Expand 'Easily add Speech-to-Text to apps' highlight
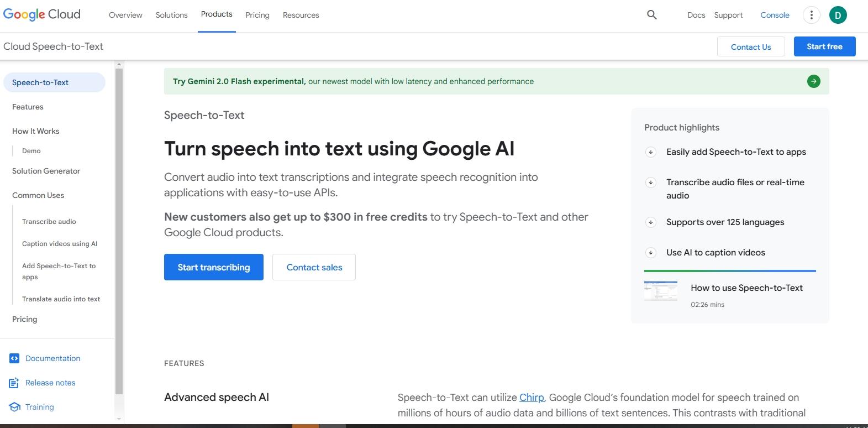The height and width of the screenshot is (428, 868). click(x=651, y=152)
